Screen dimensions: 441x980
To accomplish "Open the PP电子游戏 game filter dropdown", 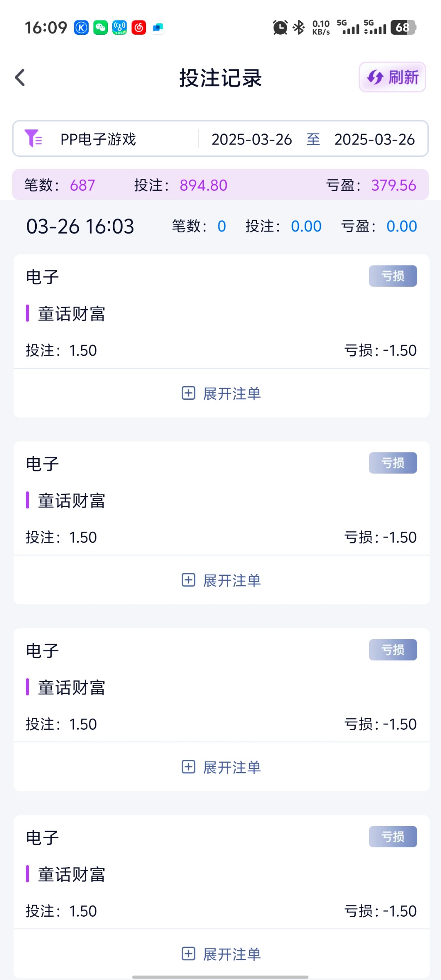I will [98, 139].
